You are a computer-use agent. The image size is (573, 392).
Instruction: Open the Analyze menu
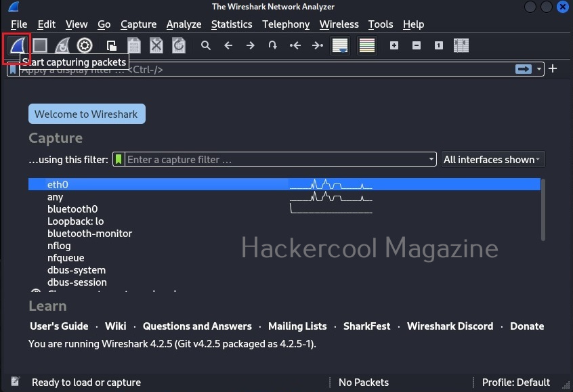pos(184,24)
